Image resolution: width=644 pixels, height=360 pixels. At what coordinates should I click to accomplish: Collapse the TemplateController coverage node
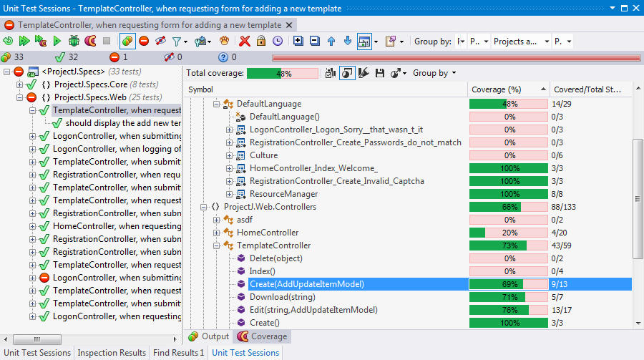pos(217,245)
